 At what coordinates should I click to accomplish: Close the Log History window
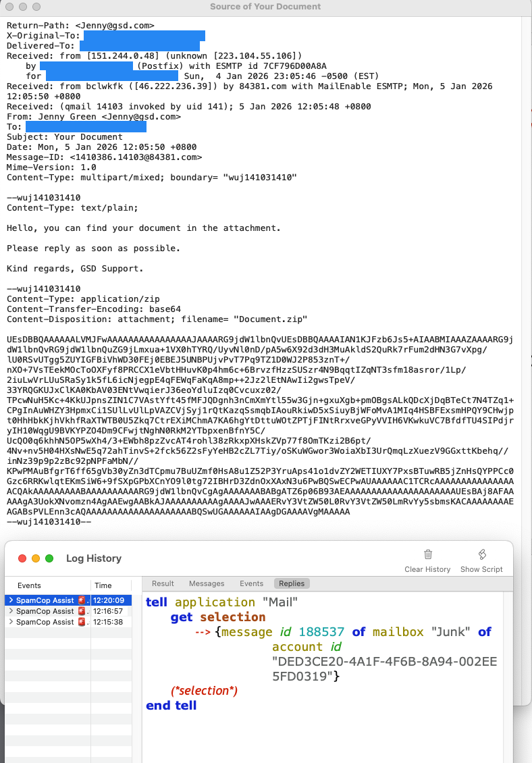click(22, 558)
